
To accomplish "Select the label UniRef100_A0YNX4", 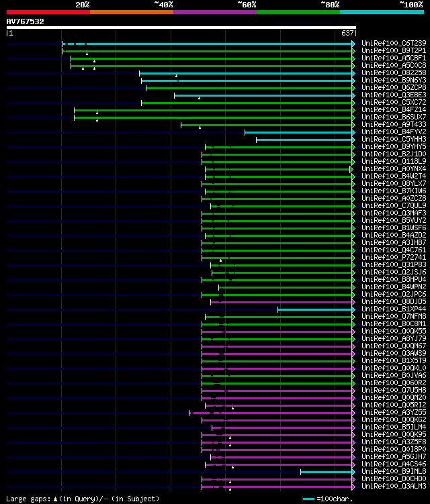I will tap(394, 168).
